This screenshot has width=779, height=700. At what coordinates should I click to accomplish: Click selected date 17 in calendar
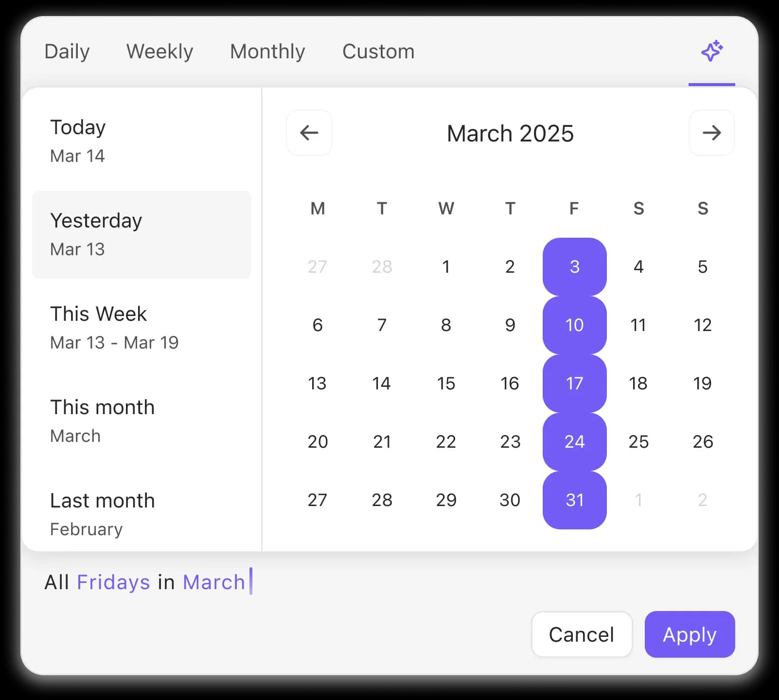click(x=574, y=383)
